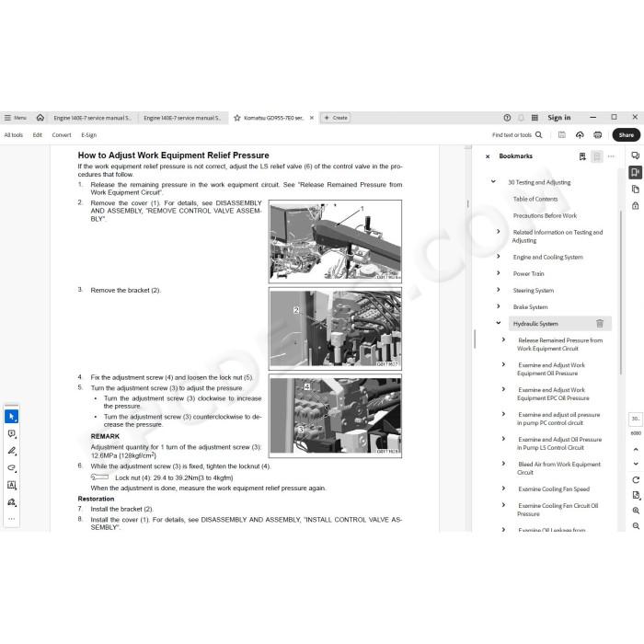Screen dimensions: 644x644
Task: Click Sign in
Action: pyautogui.click(x=559, y=118)
